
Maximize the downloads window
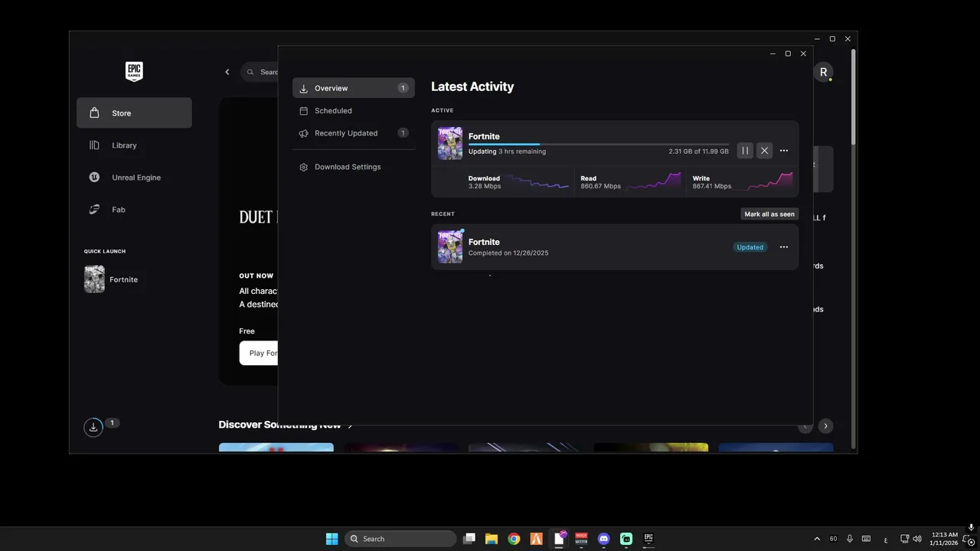(788, 54)
